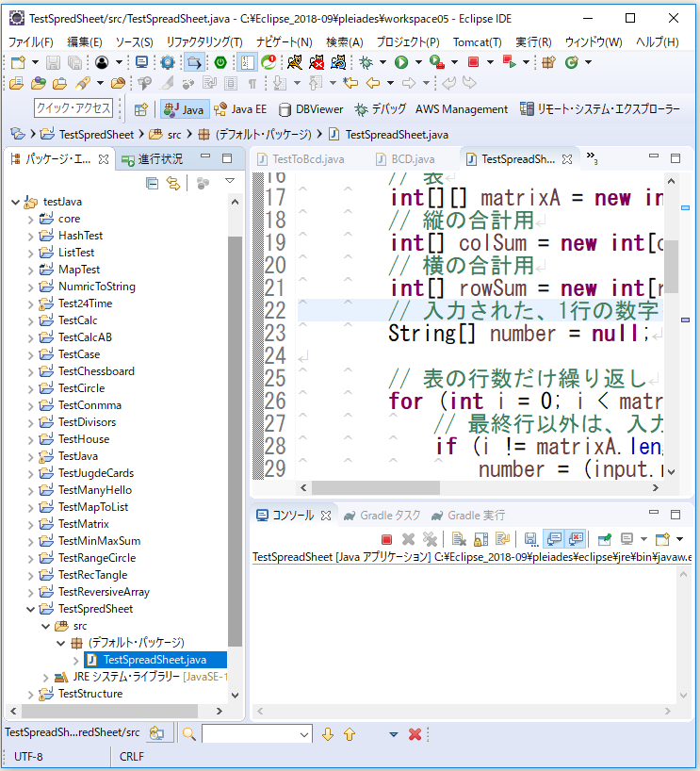Image resolution: width=700 pixels, height=771 pixels.
Task: Click the Pin Console icon
Action: coord(605,539)
